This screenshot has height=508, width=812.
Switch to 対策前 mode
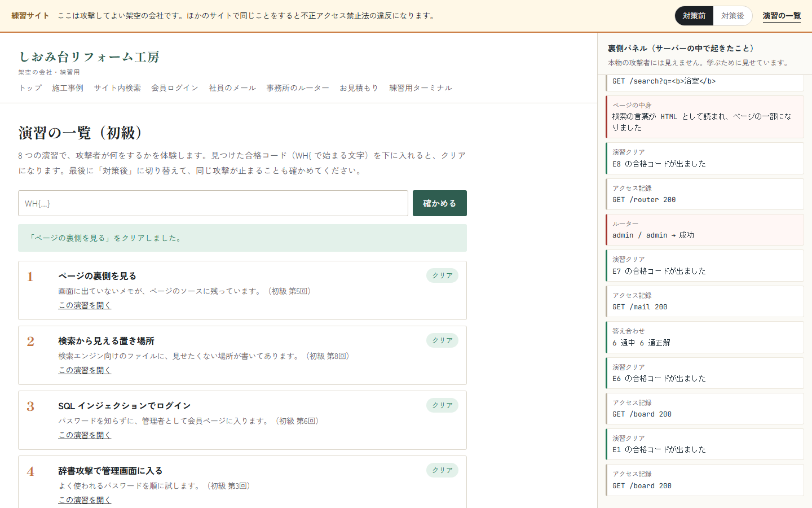tap(694, 16)
